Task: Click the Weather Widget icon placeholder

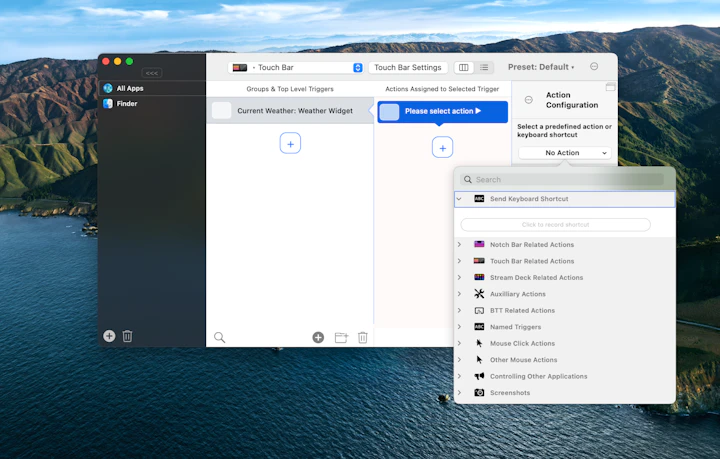Action: click(221, 111)
